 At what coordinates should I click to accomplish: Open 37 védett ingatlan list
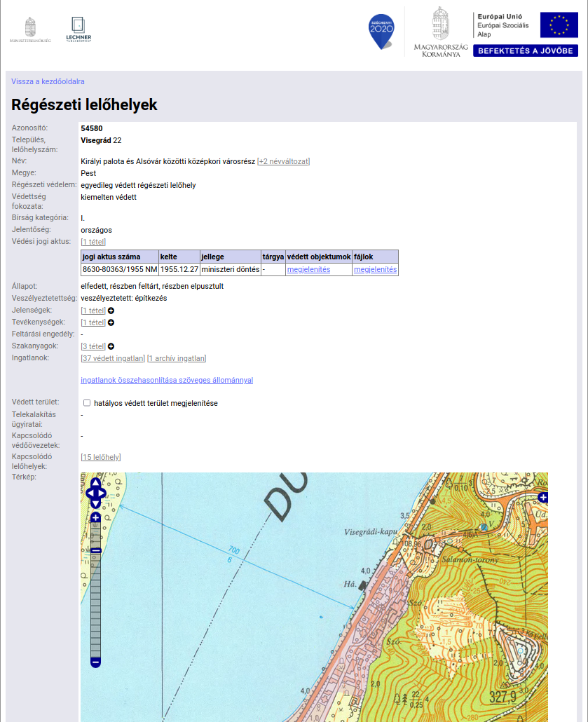113,358
